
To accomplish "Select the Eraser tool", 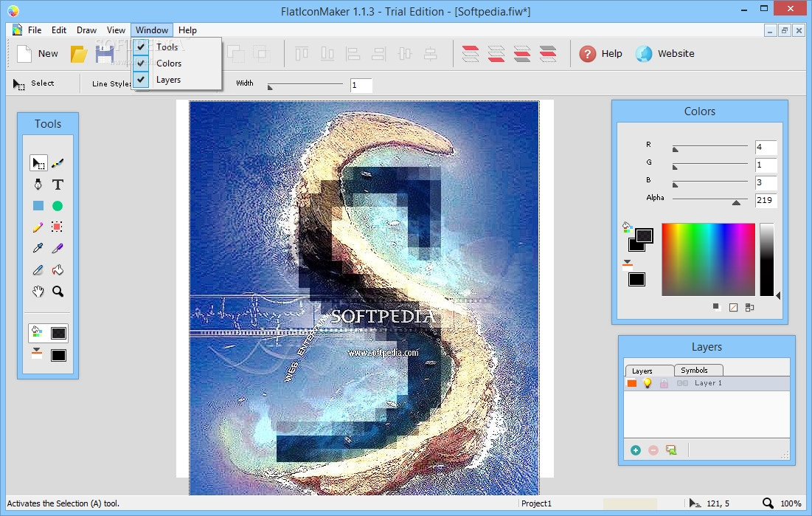I will 38,269.
